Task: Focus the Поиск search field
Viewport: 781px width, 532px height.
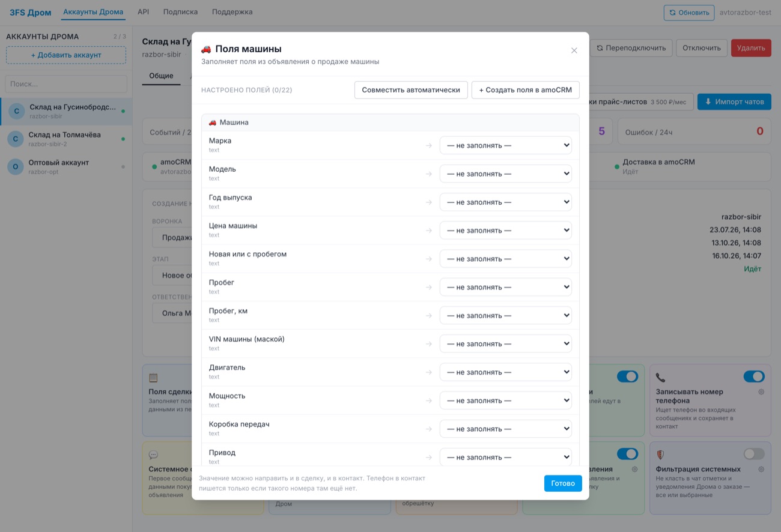Action: click(x=66, y=84)
